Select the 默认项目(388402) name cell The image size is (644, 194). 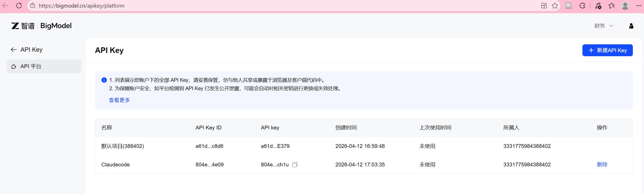pos(123,146)
